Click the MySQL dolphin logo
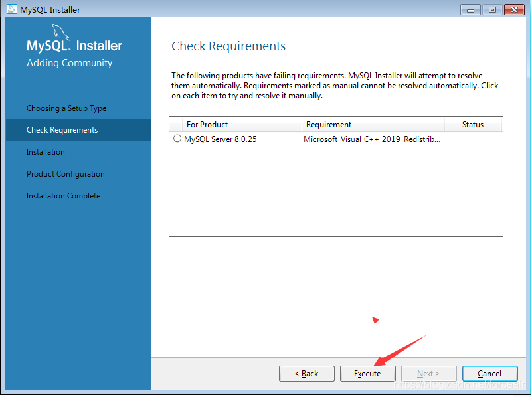The width and height of the screenshot is (532, 397). pos(60,33)
